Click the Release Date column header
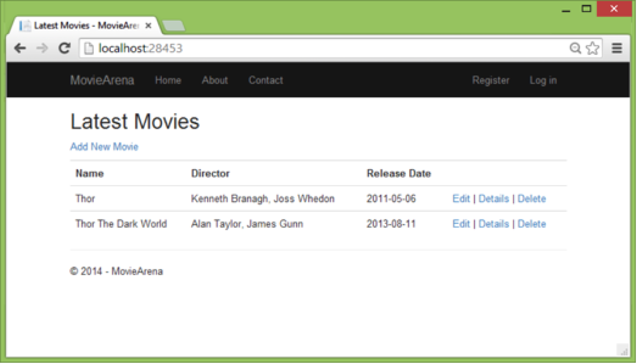This screenshot has height=364, width=637. pyautogui.click(x=398, y=173)
